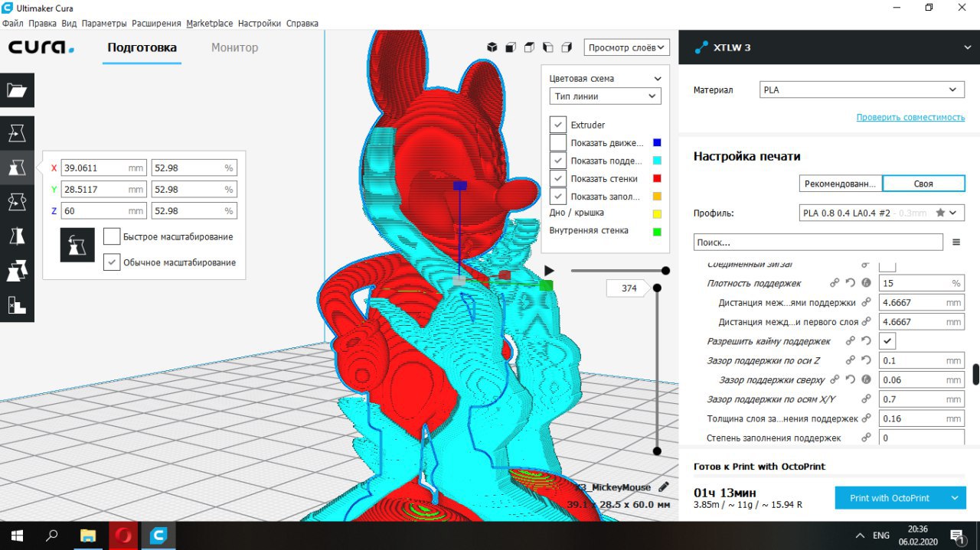Open the 'Файл' menu
This screenshot has height=550, width=980.
(x=13, y=23)
